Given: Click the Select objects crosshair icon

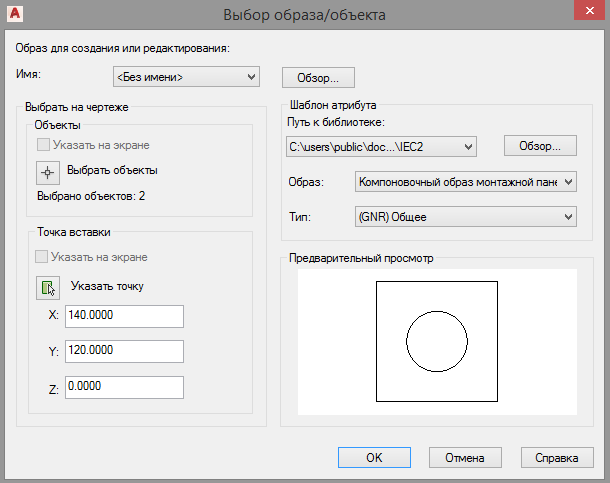Looking at the screenshot, I should pos(48,173).
